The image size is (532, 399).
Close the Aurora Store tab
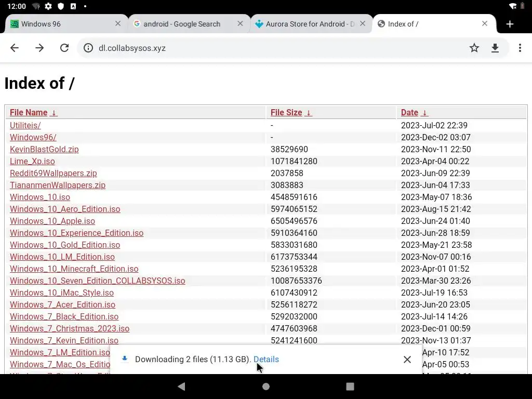click(362, 23)
